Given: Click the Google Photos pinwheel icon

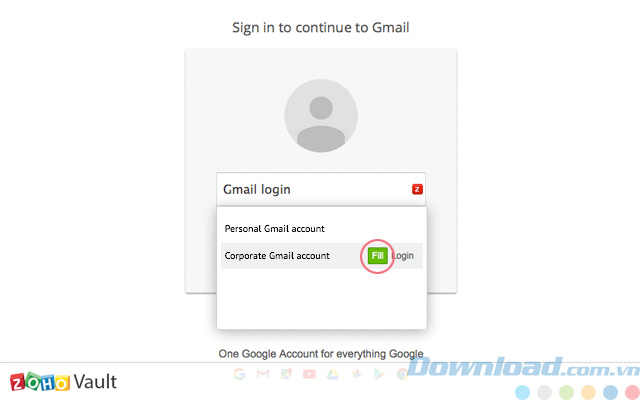Looking at the screenshot, I should (356, 374).
